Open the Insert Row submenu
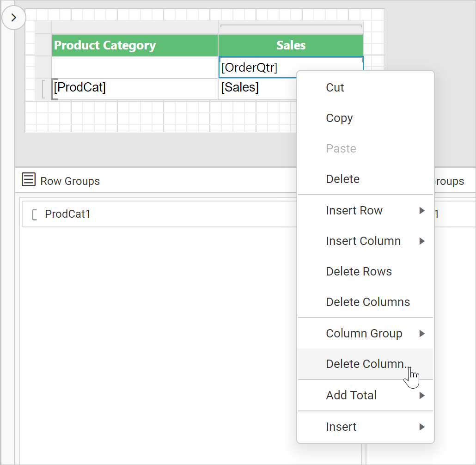This screenshot has width=476, height=465. coord(354,210)
